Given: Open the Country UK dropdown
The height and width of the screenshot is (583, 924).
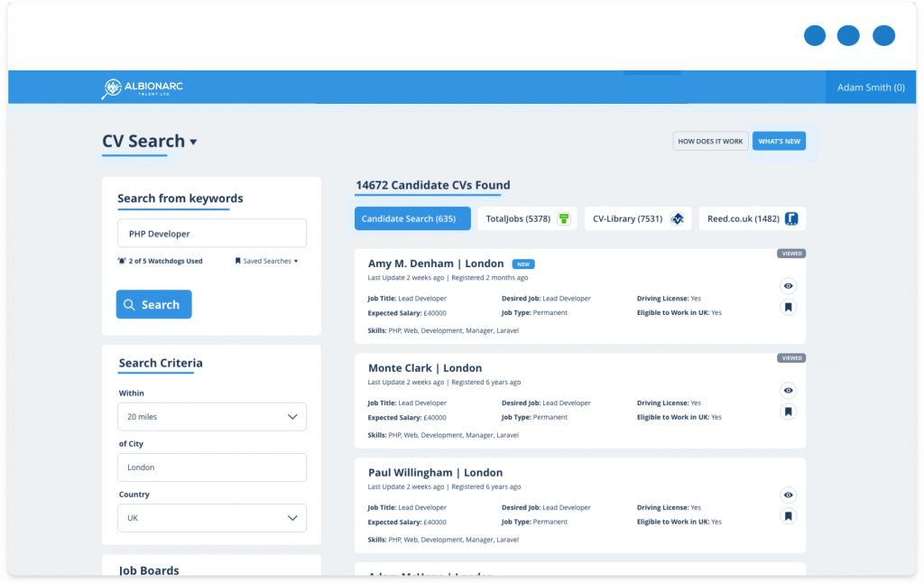Looking at the screenshot, I should tap(212, 518).
